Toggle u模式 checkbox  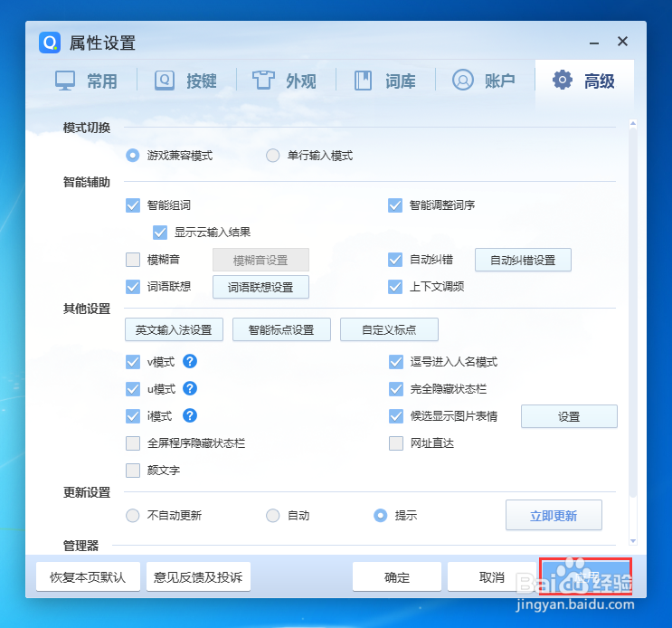point(133,389)
